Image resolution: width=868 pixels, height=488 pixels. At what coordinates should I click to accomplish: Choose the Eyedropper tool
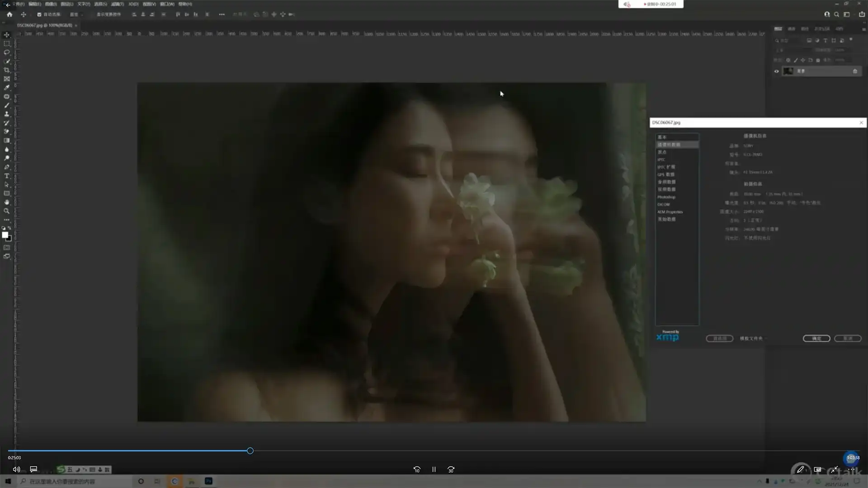[7, 88]
